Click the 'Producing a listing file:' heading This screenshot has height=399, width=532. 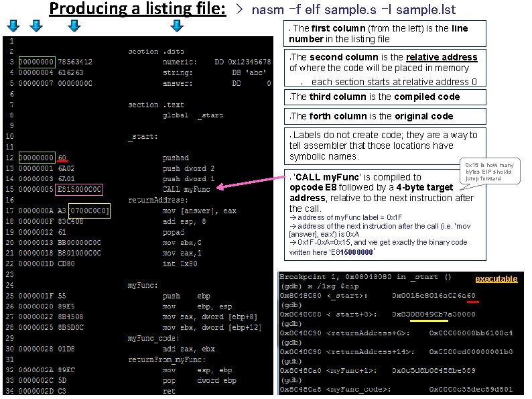click(137, 9)
